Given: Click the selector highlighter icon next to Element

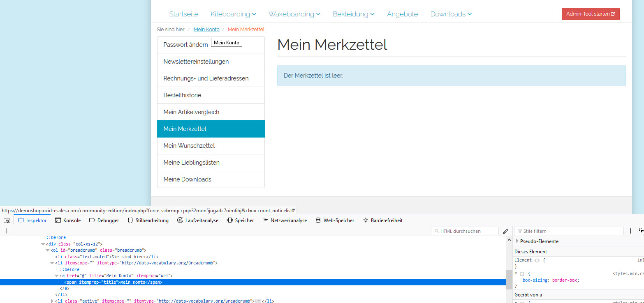Looking at the screenshot, I should coord(537,260).
